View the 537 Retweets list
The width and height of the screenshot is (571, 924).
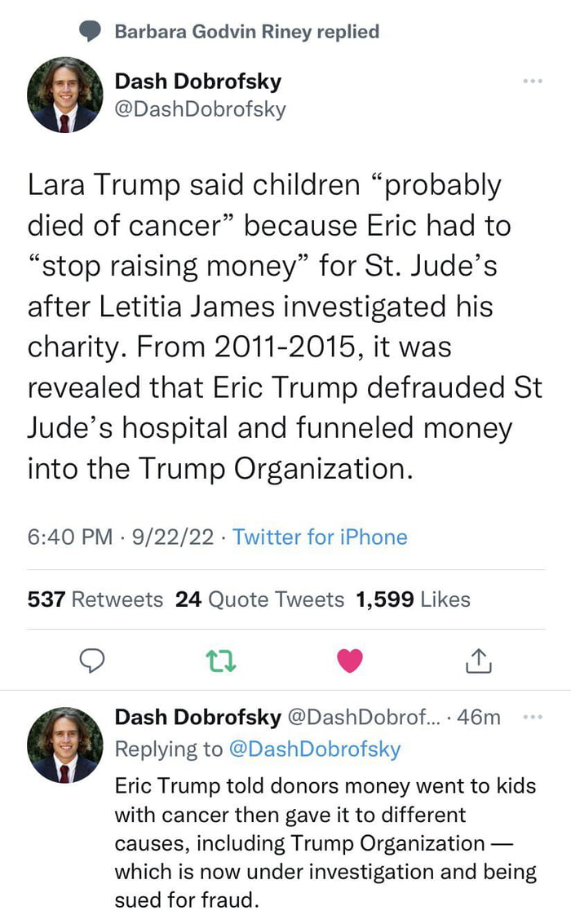tap(95, 599)
